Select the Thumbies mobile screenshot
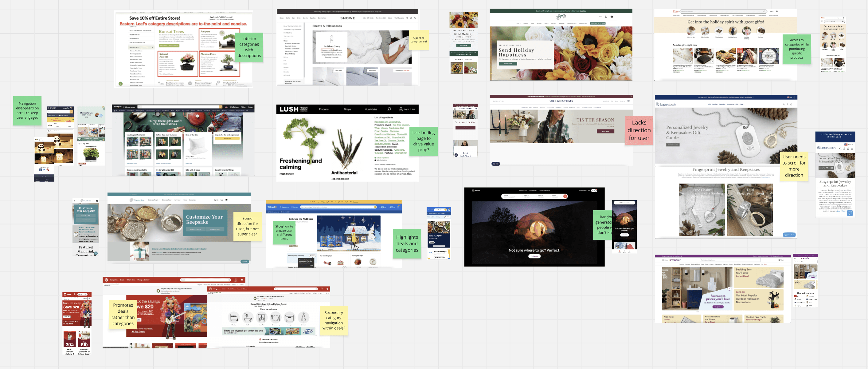 tap(86, 227)
